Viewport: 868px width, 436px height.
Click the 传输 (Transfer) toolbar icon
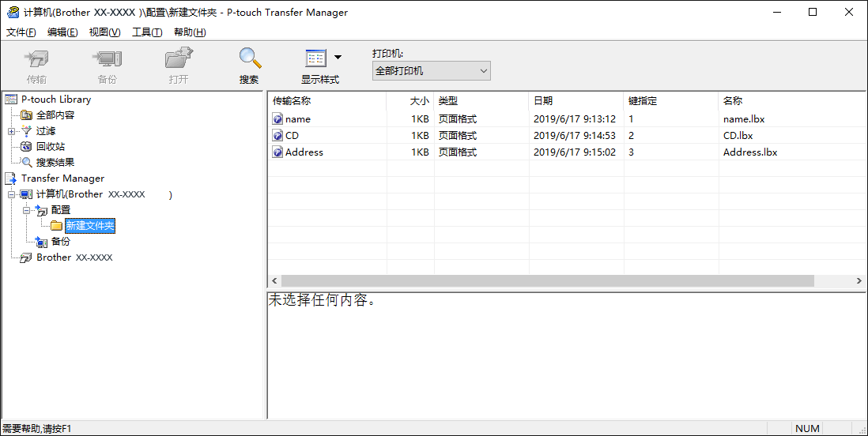[x=36, y=58]
